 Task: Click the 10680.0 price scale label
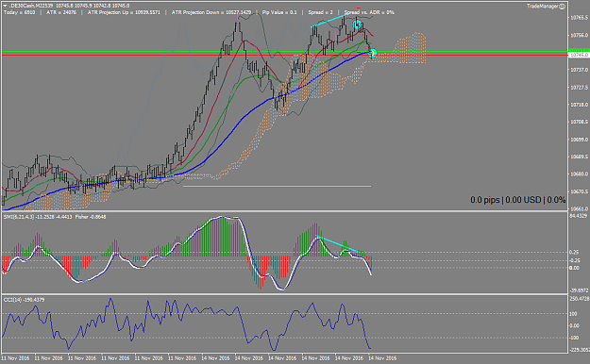[x=579, y=174]
